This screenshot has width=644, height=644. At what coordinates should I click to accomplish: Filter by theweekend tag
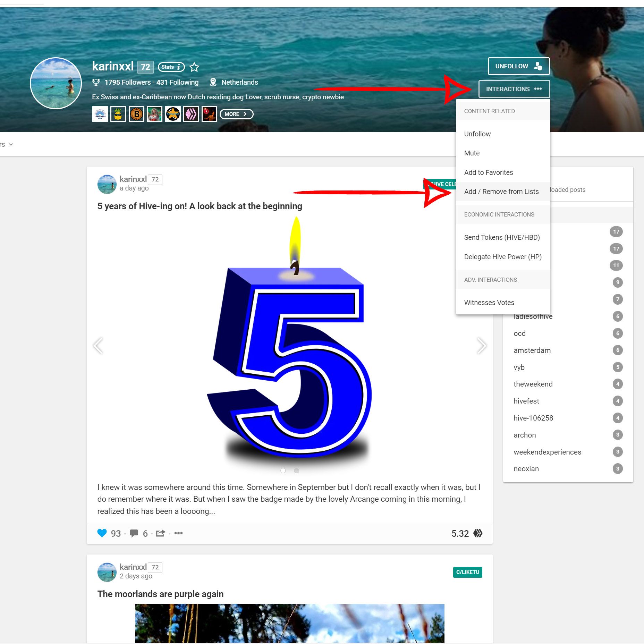(x=533, y=384)
